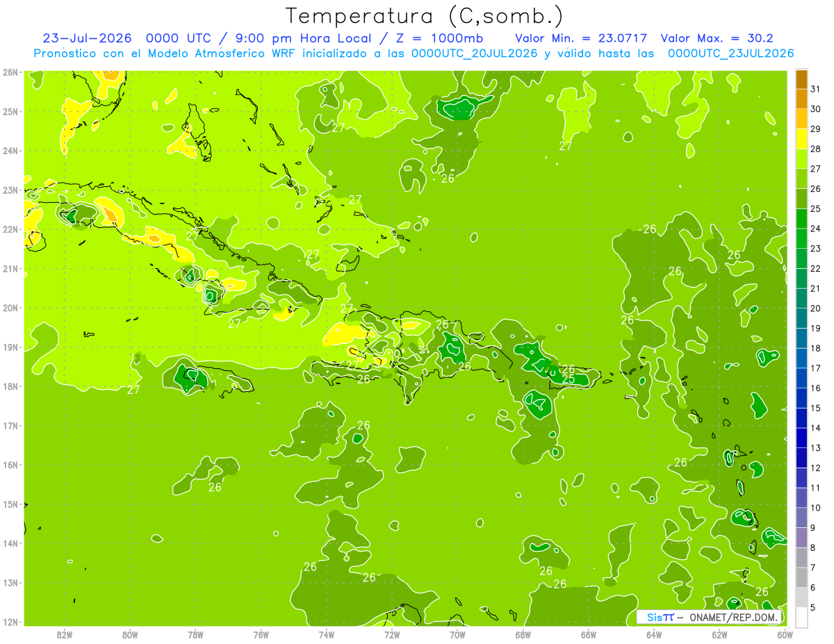Click the white swatch below the 5 label
Viewport: 834px width, 644px height.
[x=801, y=617]
